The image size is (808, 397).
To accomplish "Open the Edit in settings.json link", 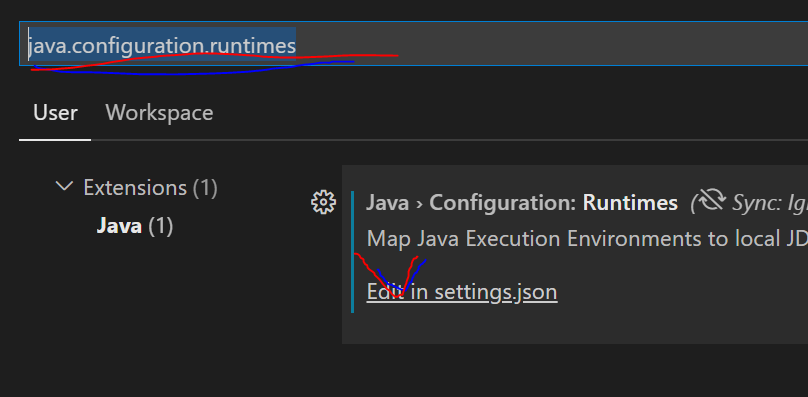I will tap(462, 292).
